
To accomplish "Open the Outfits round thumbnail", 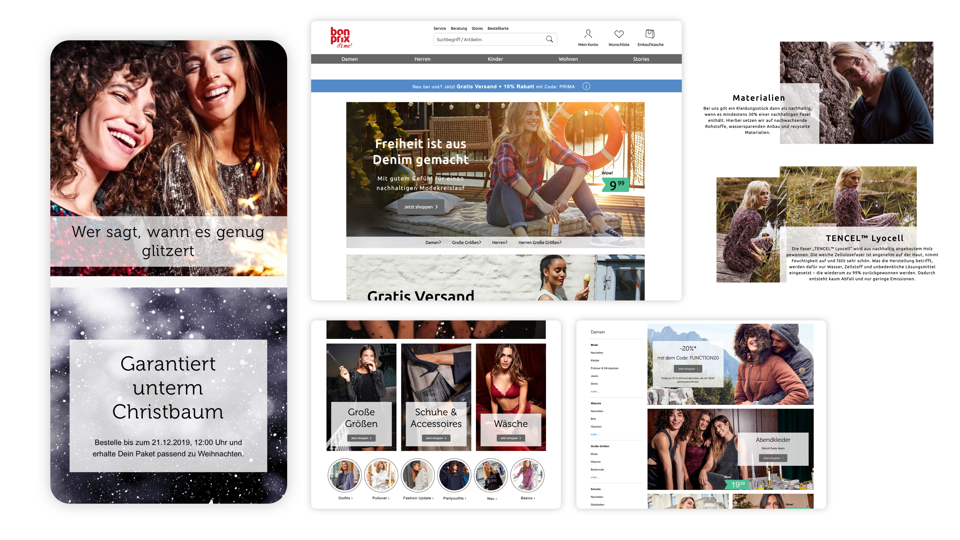I will click(x=344, y=475).
